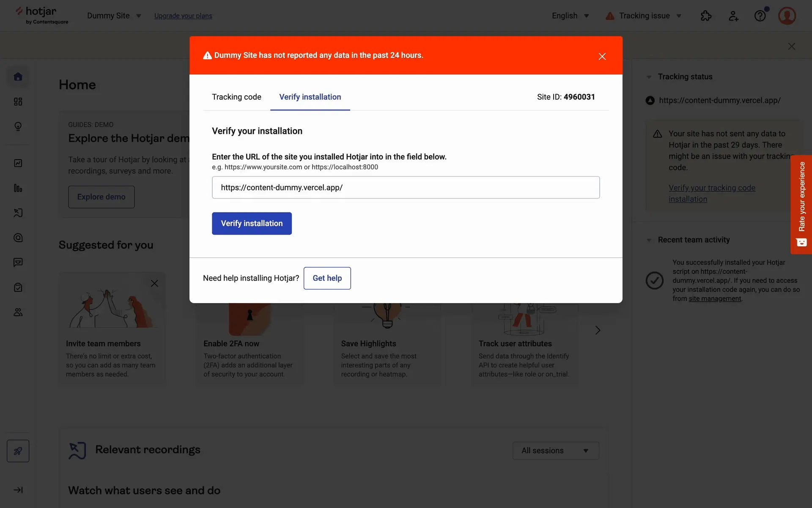Select the Verify installation tab
812x508 pixels.
310,97
